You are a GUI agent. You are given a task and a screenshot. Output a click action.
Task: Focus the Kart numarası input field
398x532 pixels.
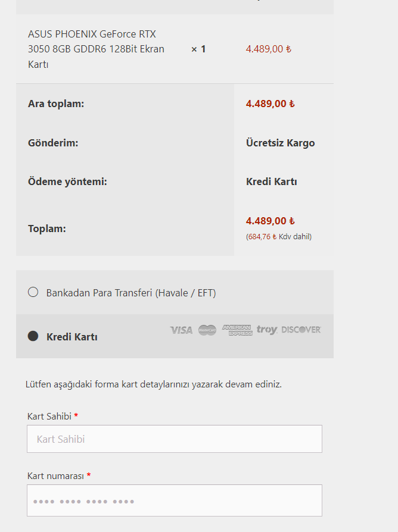pos(174,500)
